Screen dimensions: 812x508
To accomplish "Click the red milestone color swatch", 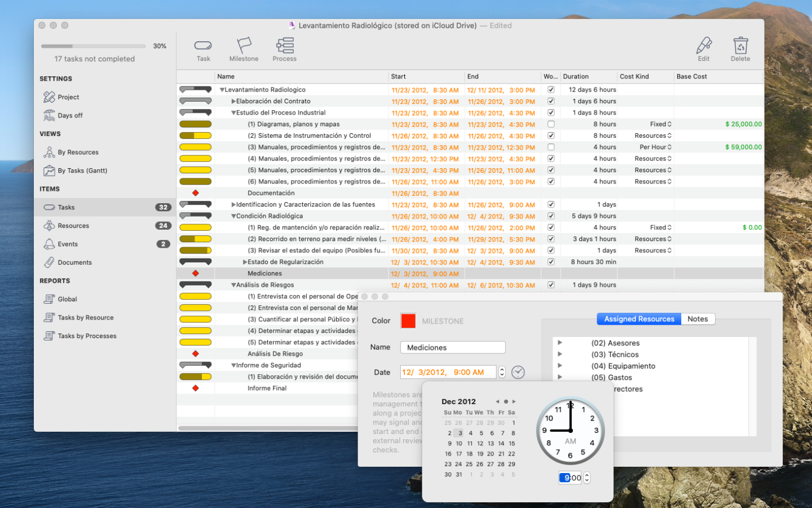I will coord(408,321).
